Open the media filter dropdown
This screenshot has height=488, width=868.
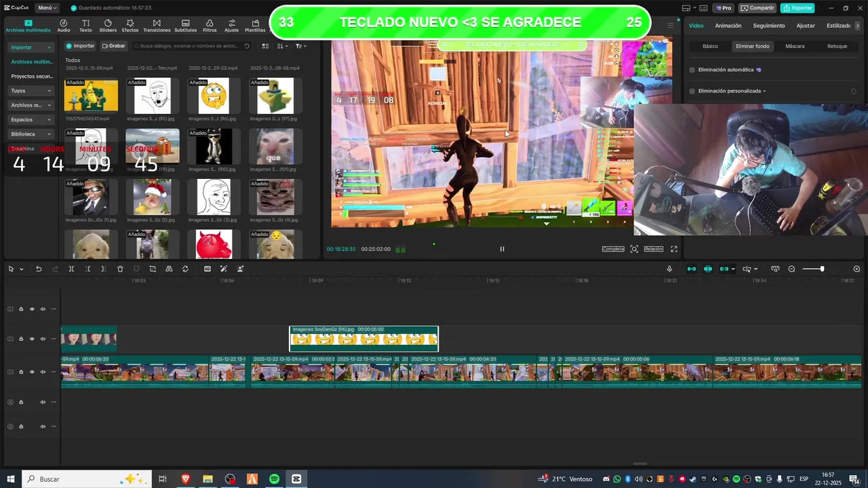(x=300, y=46)
